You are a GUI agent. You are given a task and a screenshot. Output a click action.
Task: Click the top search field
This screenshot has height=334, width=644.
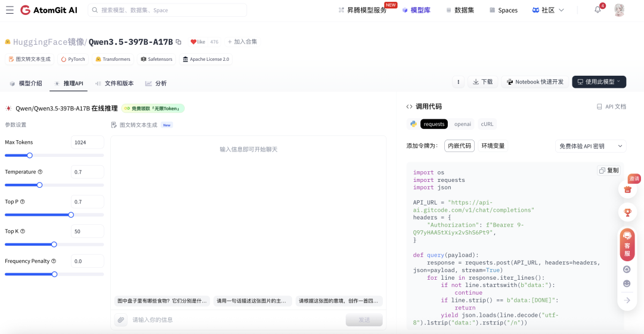(x=167, y=10)
